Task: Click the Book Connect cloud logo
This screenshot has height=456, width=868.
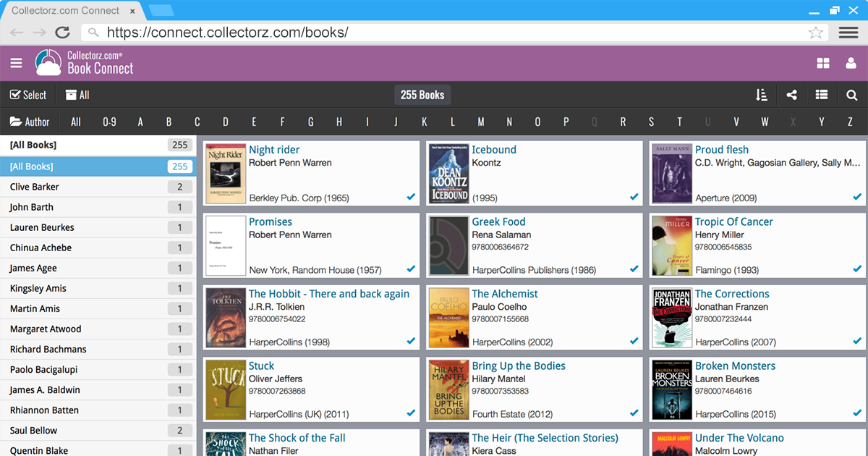Action: (x=48, y=63)
